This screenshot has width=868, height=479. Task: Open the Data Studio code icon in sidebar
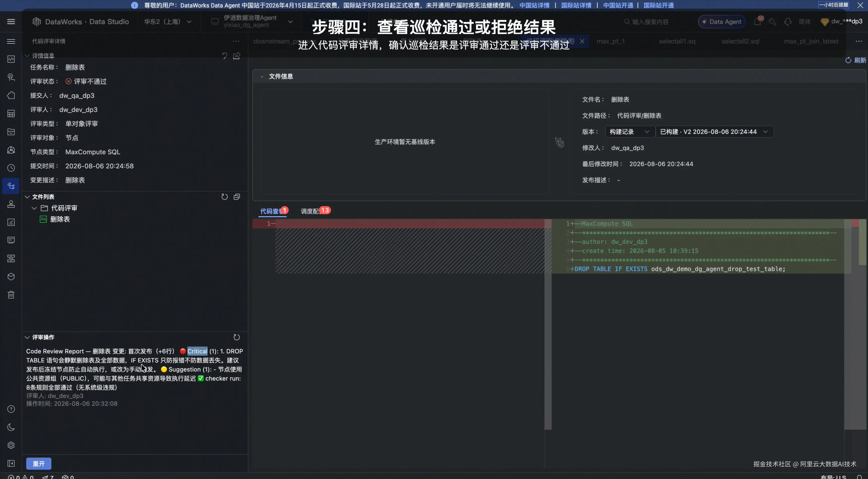11,59
